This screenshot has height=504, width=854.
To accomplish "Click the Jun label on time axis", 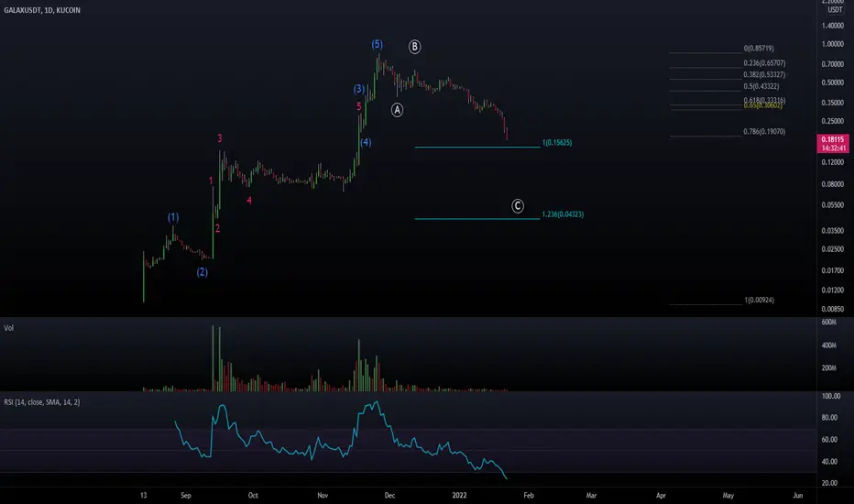I will pos(797,495).
